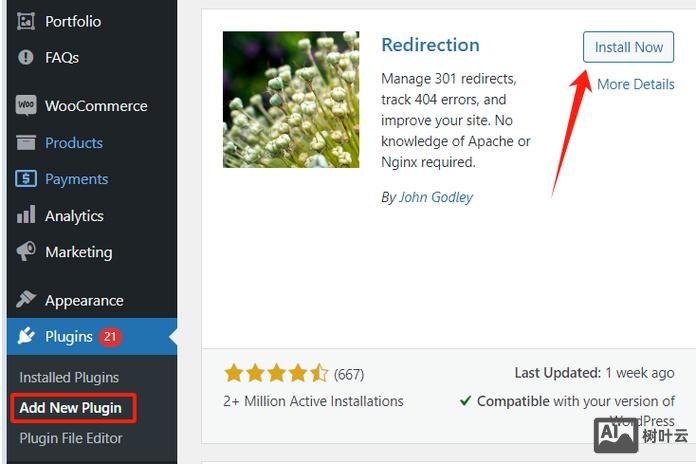696x464 pixels.
Task: Click the FAQs exclamation icon
Action: pyautogui.click(x=26, y=57)
